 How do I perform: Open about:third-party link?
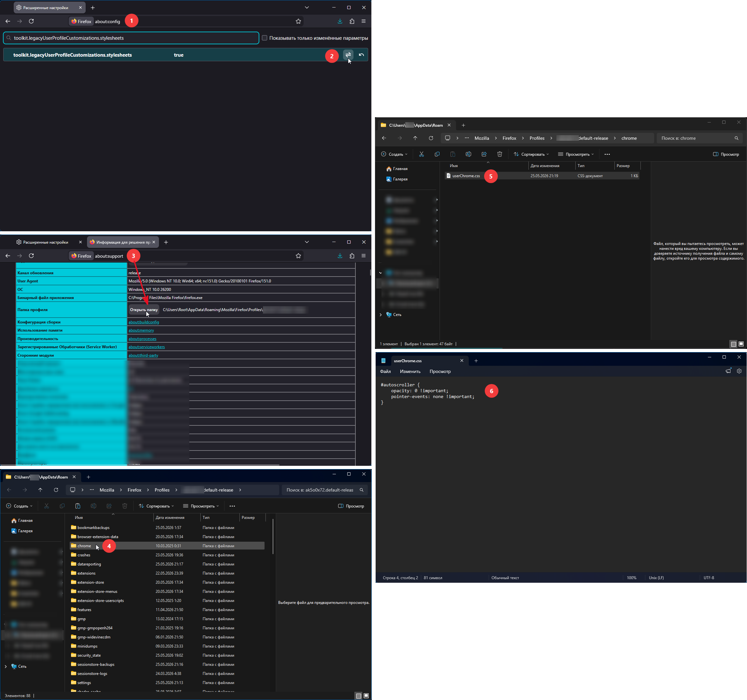point(143,355)
